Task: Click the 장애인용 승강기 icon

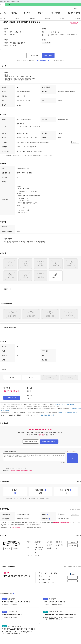Action: point(31,314)
